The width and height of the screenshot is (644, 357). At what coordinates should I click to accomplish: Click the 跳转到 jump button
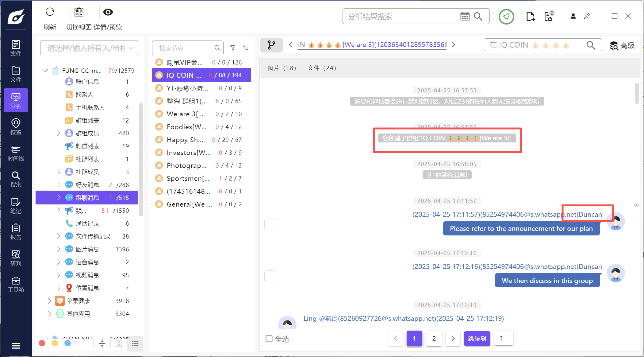tap(477, 339)
